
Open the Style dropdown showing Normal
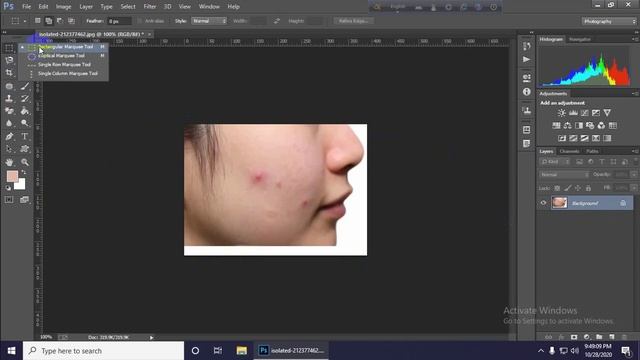(209, 21)
